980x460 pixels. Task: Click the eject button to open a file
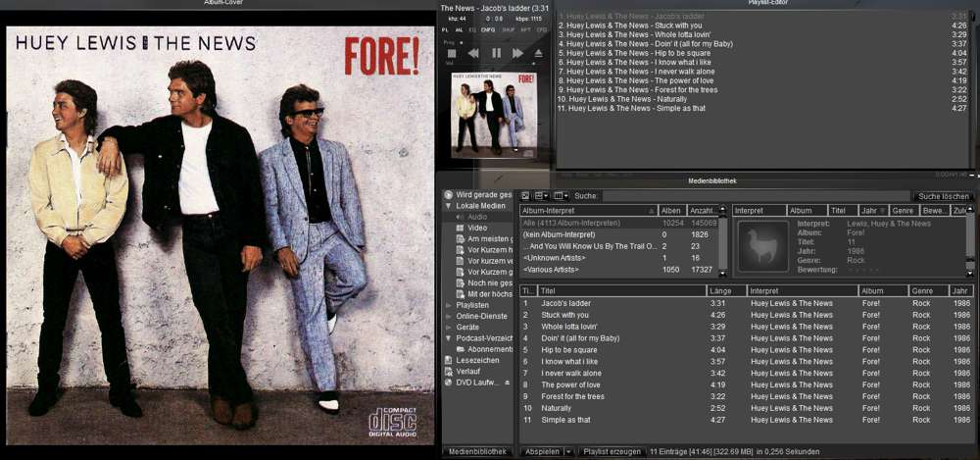tap(540, 53)
